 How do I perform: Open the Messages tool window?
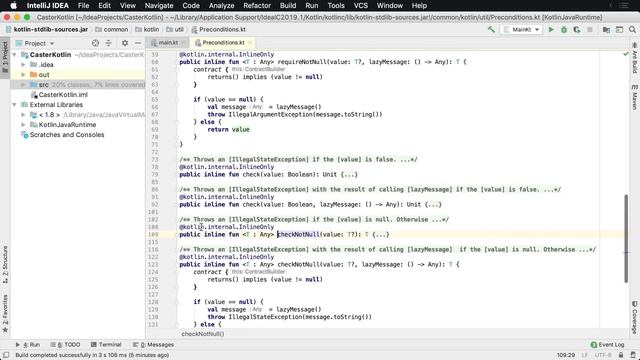point(154,344)
